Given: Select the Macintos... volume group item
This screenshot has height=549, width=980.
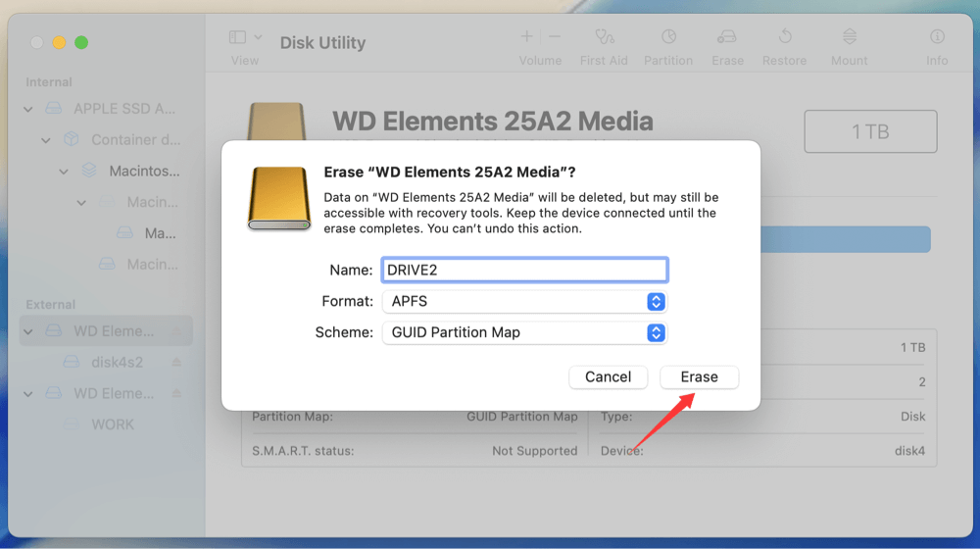Looking at the screenshot, I should pyautogui.click(x=144, y=171).
